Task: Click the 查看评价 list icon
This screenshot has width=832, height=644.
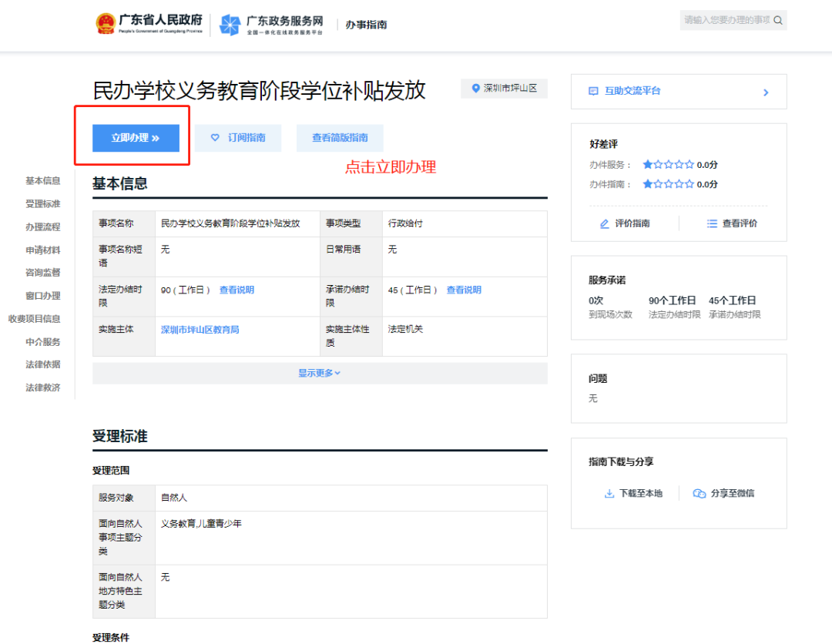Action: 712,223
